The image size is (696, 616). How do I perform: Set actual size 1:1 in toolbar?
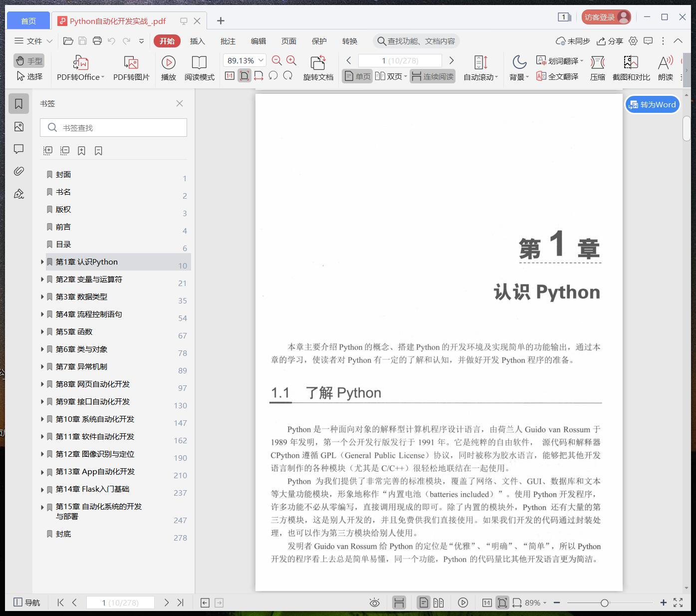click(x=230, y=76)
